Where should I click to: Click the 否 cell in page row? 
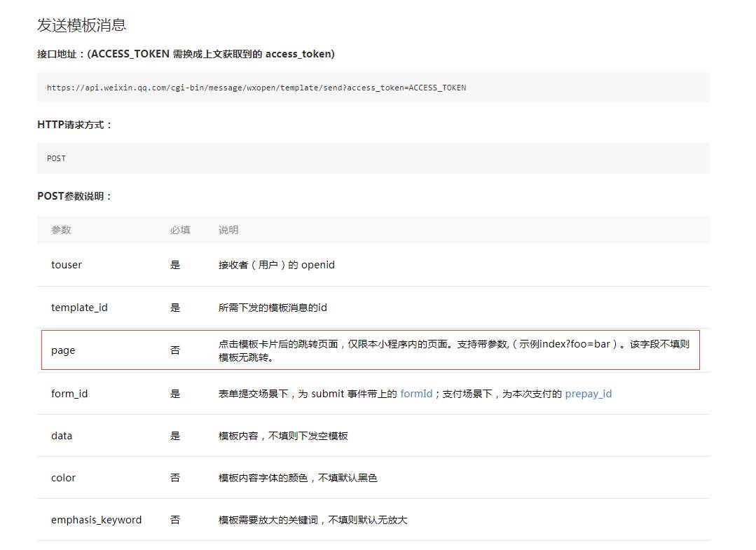[x=175, y=350]
